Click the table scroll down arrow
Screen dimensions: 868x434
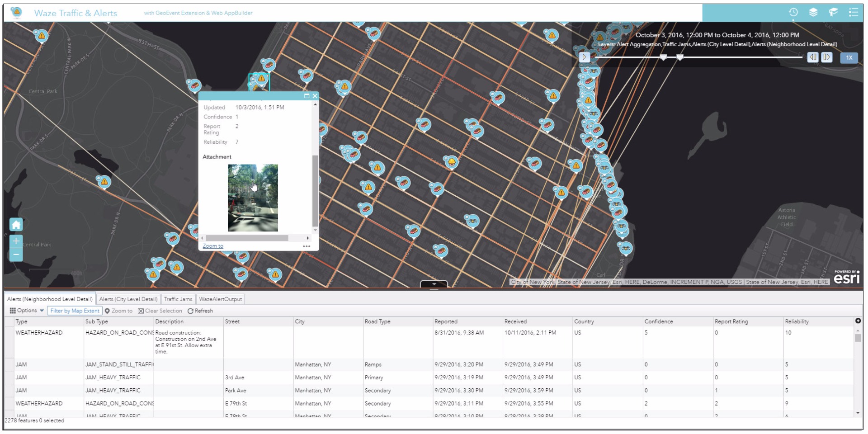click(x=858, y=413)
